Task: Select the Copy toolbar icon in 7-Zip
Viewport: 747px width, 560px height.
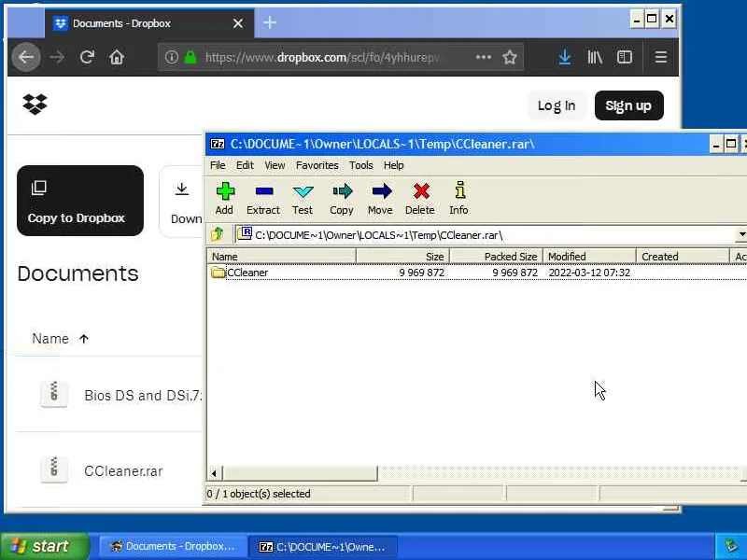Action: click(342, 199)
